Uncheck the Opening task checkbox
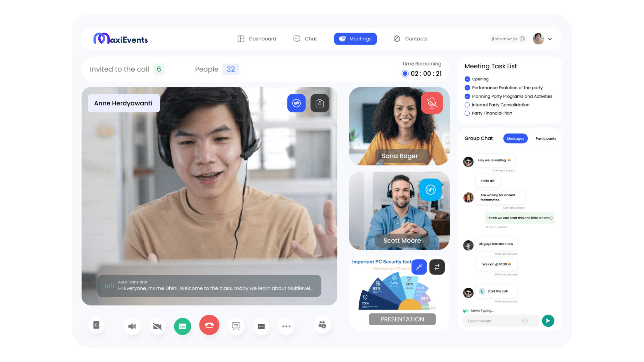This screenshot has height=362, width=644. 467,79
